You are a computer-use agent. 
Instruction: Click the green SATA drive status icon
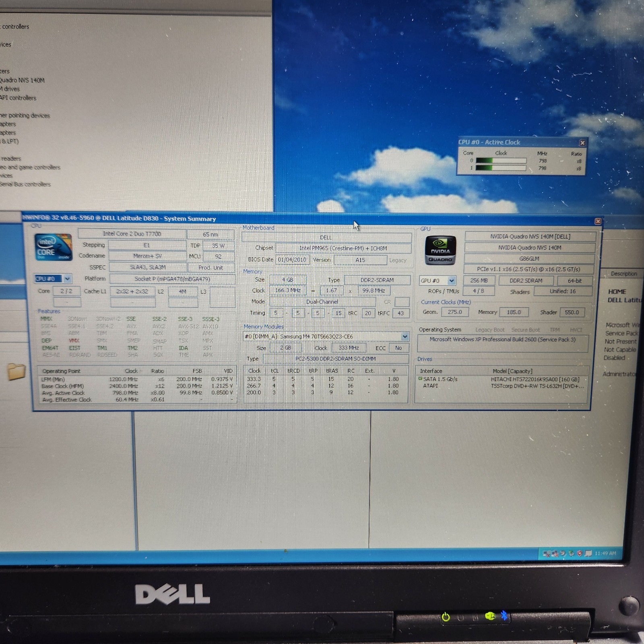coord(420,379)
